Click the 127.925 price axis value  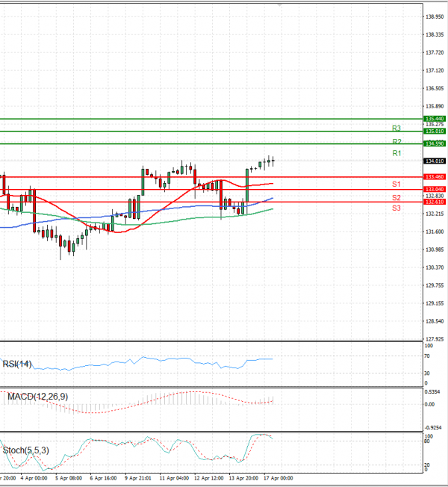pos(435,339)
